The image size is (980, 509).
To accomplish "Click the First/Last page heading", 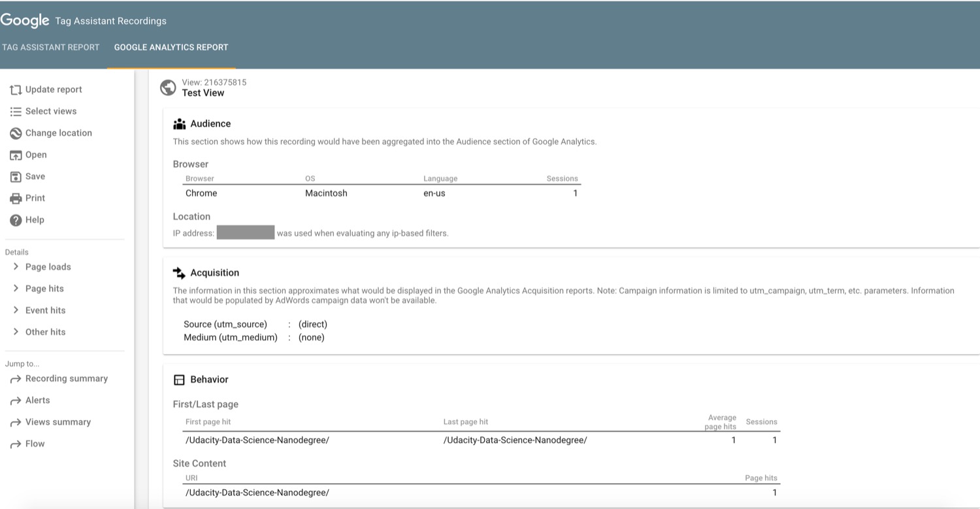I will coord(206,404).
